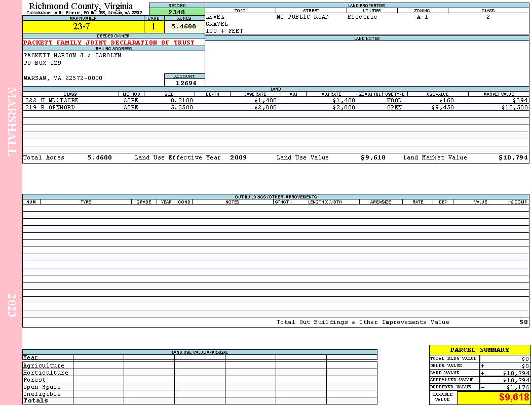This screenshot has width=532, height=405.
Task: Click TAXABLE VALUE $9,618 in red
Action: pyautogui.click(x=514, y=397)
